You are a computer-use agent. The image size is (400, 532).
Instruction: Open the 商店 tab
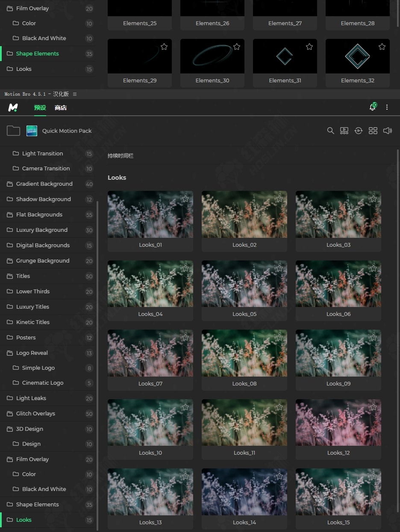point(61,108)
